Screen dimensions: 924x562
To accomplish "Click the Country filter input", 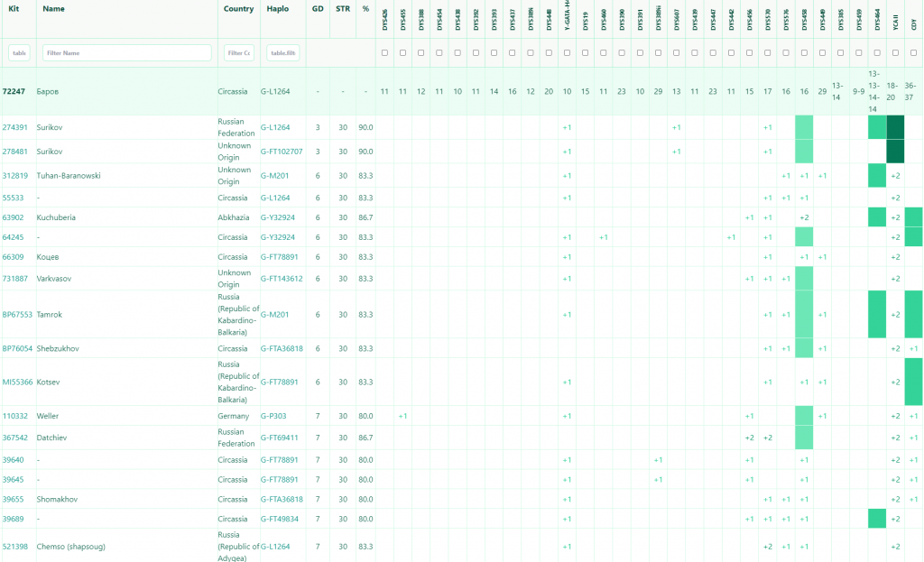I will pos(238,53).
